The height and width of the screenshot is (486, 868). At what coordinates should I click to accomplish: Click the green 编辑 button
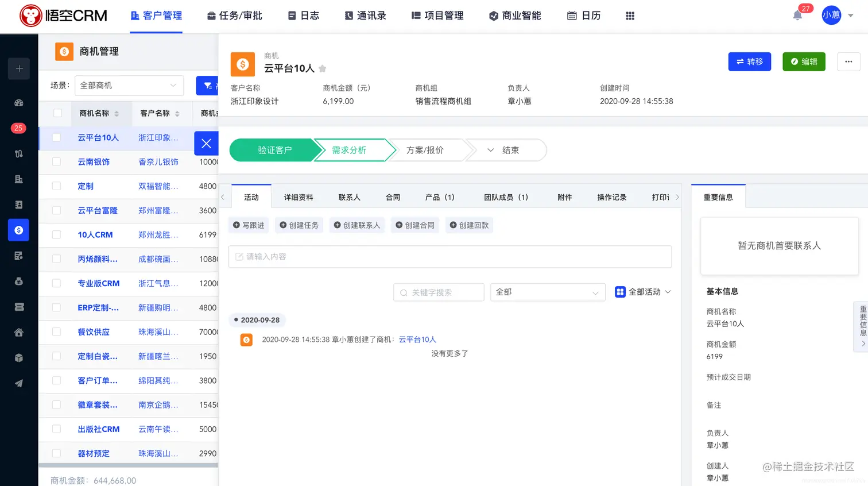tap(804, 61)
